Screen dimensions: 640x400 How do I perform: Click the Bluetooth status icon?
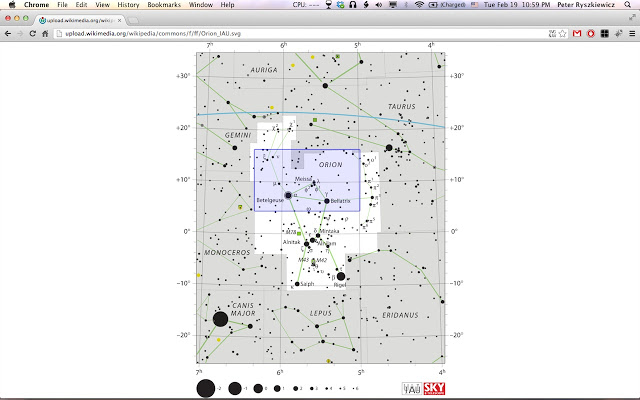click(x=406, y=4)
